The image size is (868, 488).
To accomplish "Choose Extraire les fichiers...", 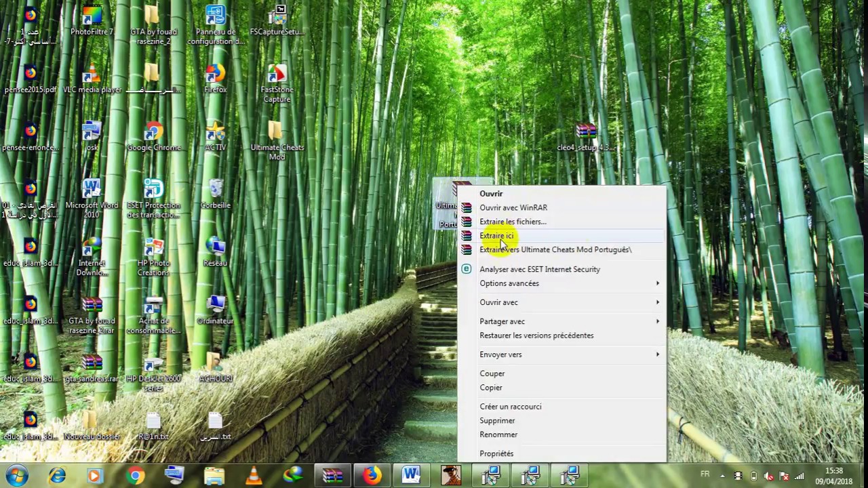I will (561, 222).
